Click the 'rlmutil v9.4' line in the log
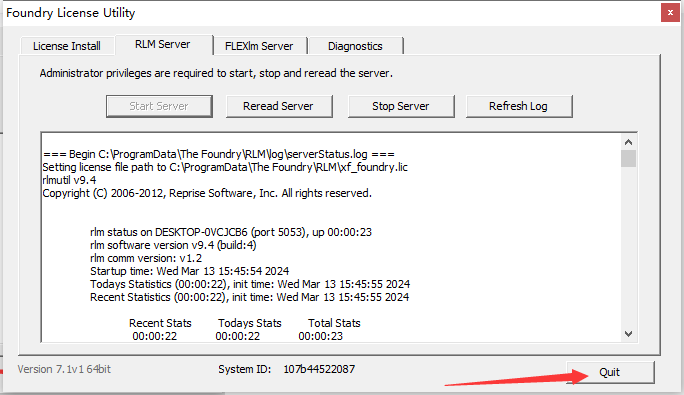 pos(69,180)
